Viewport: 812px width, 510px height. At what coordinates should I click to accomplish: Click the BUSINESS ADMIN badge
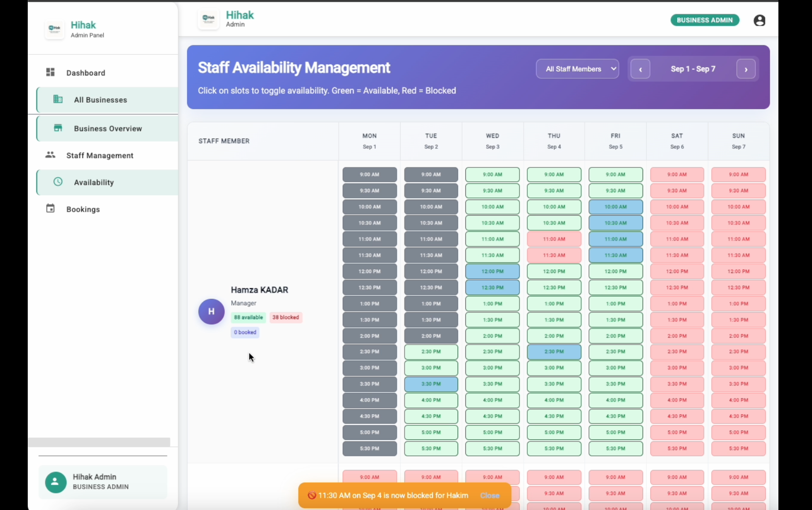[x=705, y=20]
